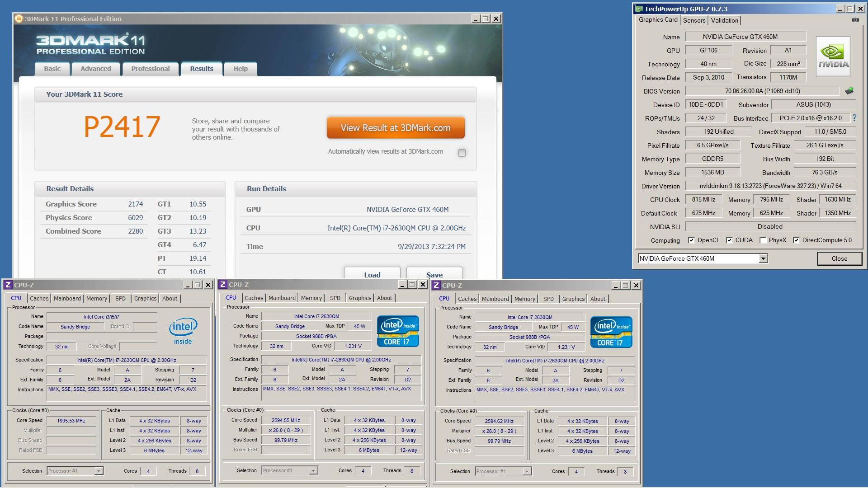The width and height of the screenshot is (868, 488).
Task: Open the Validation tab in GPU-Z
Action: [724, 20]
